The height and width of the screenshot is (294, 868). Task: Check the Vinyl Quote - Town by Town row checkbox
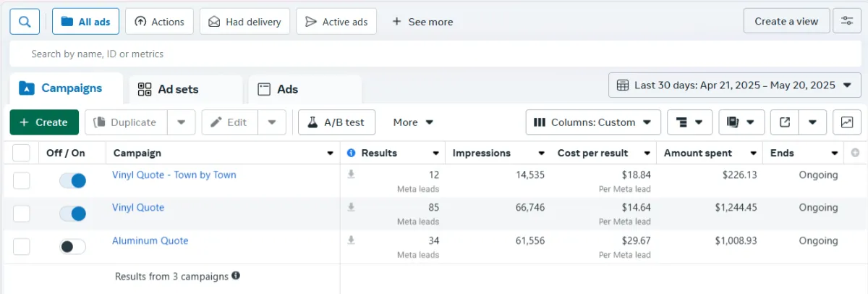coord(22,181)
